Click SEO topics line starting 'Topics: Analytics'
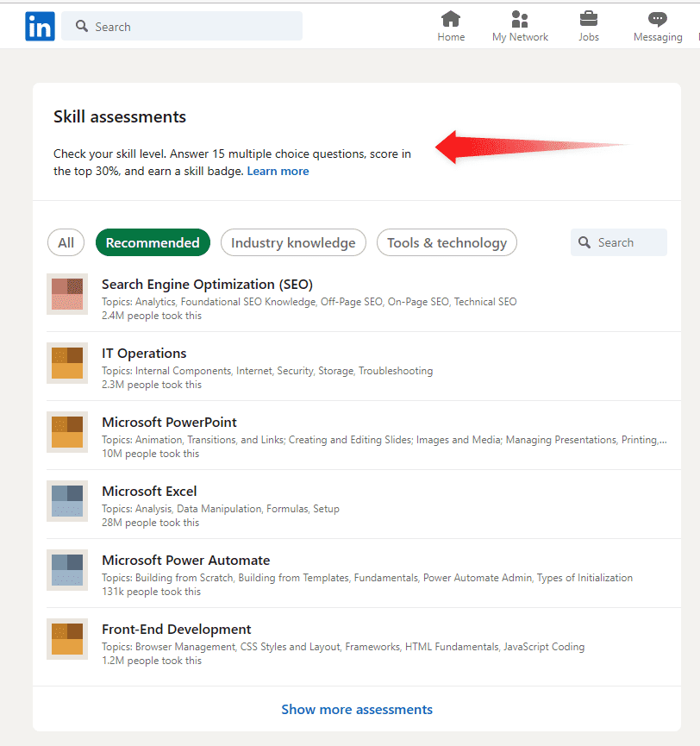This screenshot has height=746, width=700. (309, 302)
